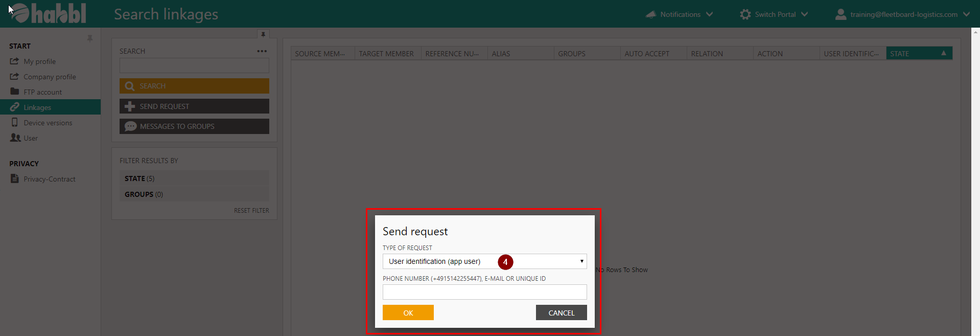Click the pin icon above the search panel
This screenshot has width=980, height=336.
point(263,34)
